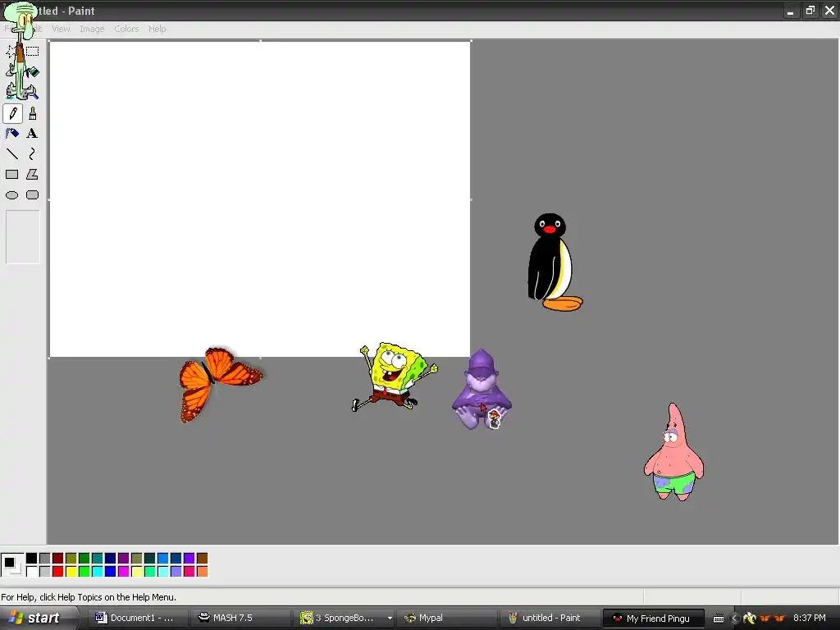Pick the bright yellow color swatch

coord(71,572)
